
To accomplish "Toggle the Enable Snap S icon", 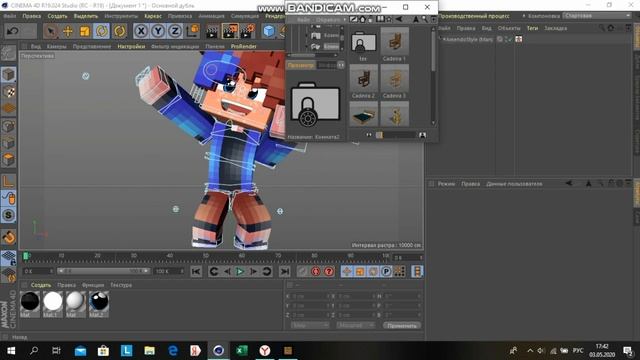I will click(x=9, y=215).
